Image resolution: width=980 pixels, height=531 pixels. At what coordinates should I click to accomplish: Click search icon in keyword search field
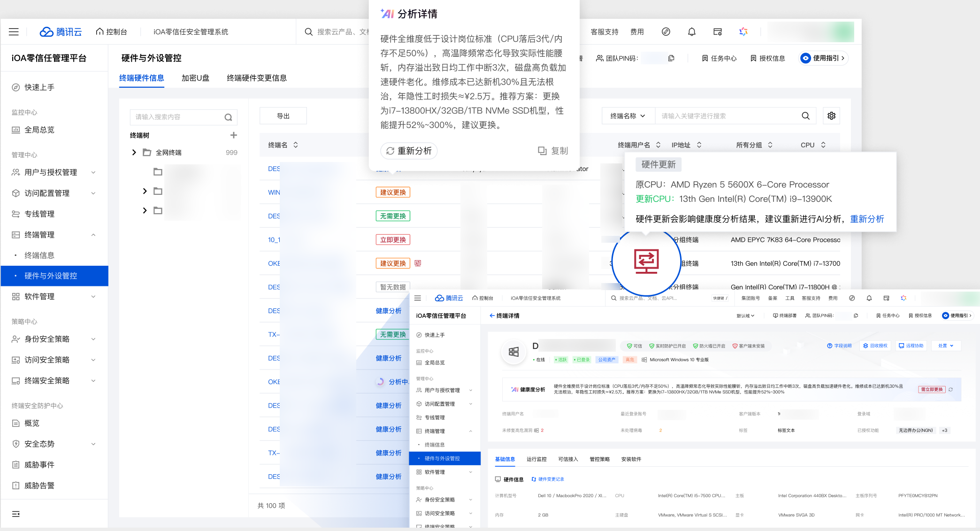[805, 116]
